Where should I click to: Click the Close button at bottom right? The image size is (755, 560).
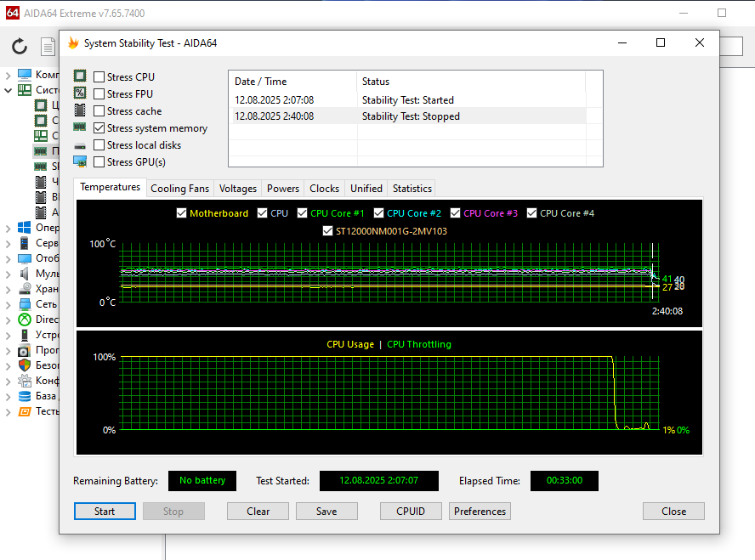click(673, 512)
